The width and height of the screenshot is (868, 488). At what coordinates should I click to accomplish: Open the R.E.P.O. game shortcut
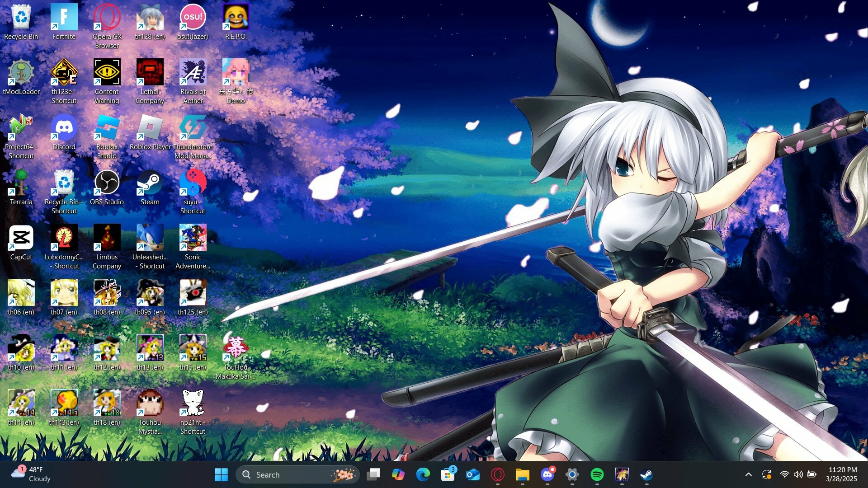(x=236, y=22)
